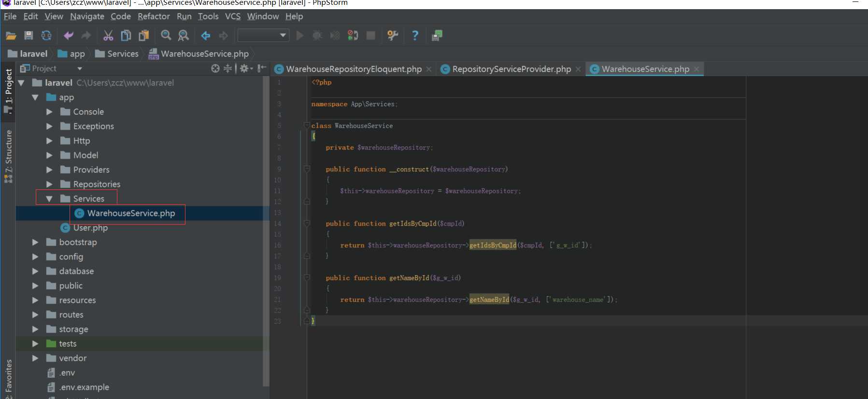Click the Stop square icon
The image size is (868, 399).
[371, 35]
